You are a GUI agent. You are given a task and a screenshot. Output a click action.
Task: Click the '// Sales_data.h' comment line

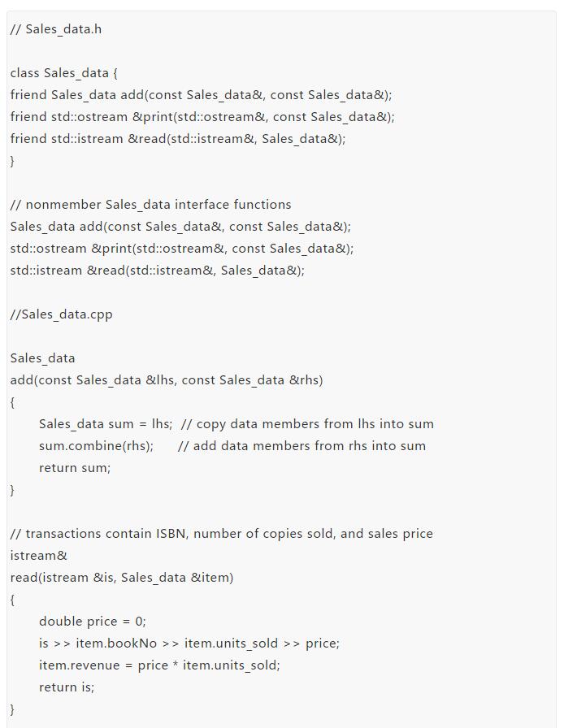[x=56, y=29]
